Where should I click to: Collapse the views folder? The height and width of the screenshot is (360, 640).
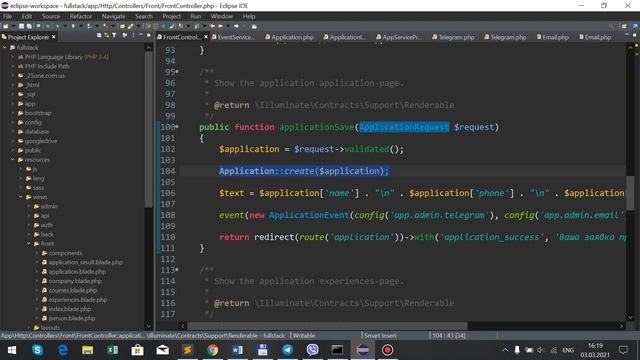point(21,197)
